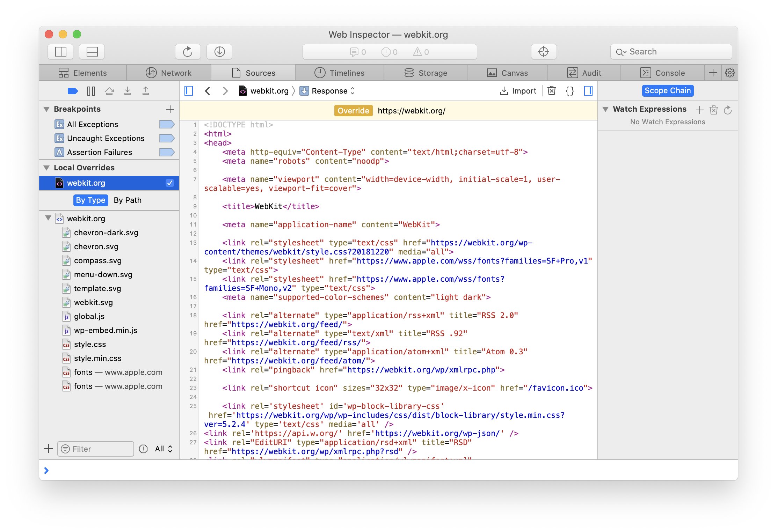
Task: Clear all watch expressions
Action: click(714, 110)
